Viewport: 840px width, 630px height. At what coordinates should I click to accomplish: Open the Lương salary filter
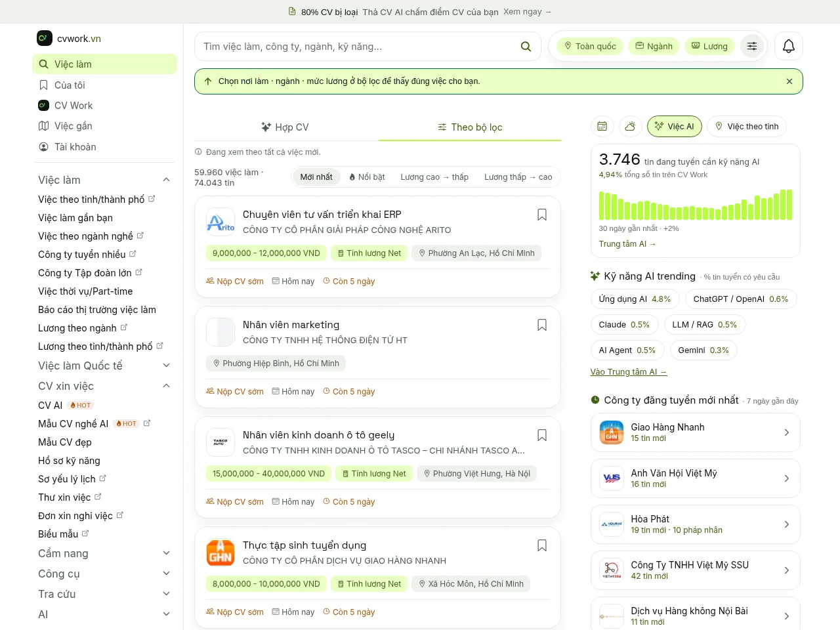pyautogui.click(x=709, y=46)
